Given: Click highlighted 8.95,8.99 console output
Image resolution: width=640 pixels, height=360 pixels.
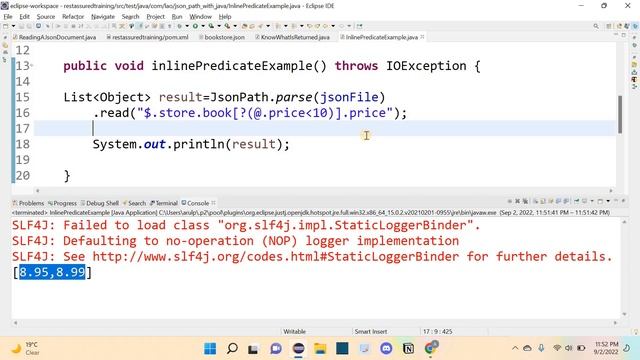Looking at the screenshot, I should (x=52, y=272).
